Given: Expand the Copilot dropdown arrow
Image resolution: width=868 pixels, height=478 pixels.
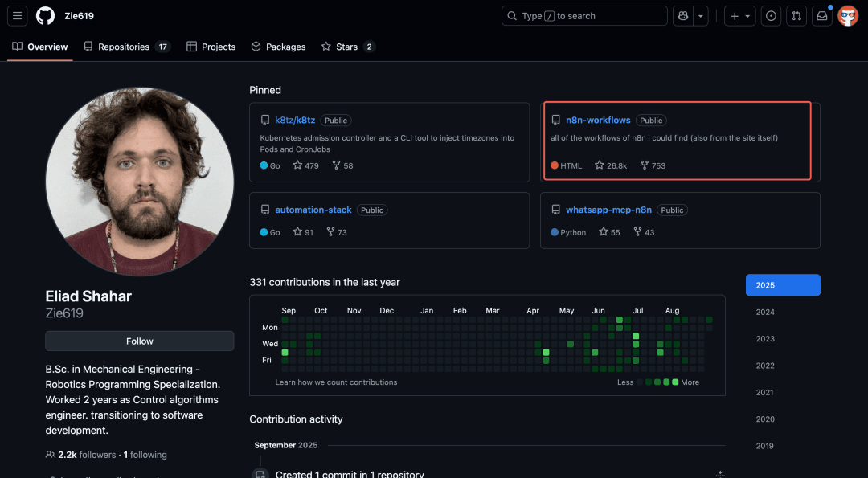Looking at the screenshot, I should [x=700, y=16].
